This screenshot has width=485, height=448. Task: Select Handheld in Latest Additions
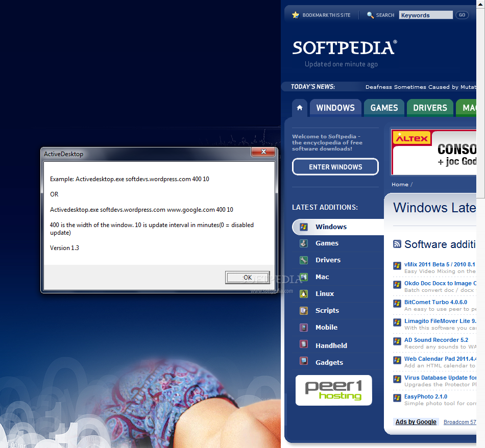[x=331, y=345]
